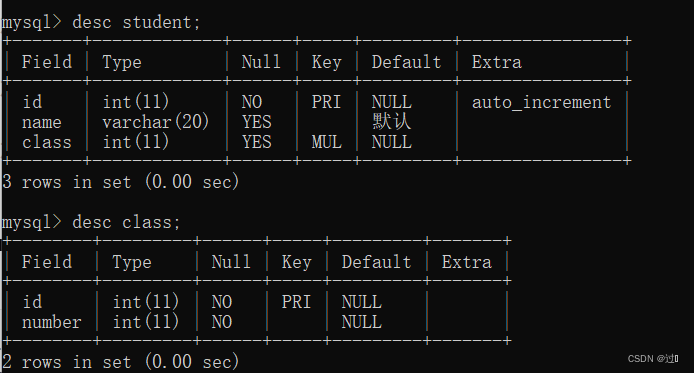Click the 'desc class;' command text

click(126, 222)
